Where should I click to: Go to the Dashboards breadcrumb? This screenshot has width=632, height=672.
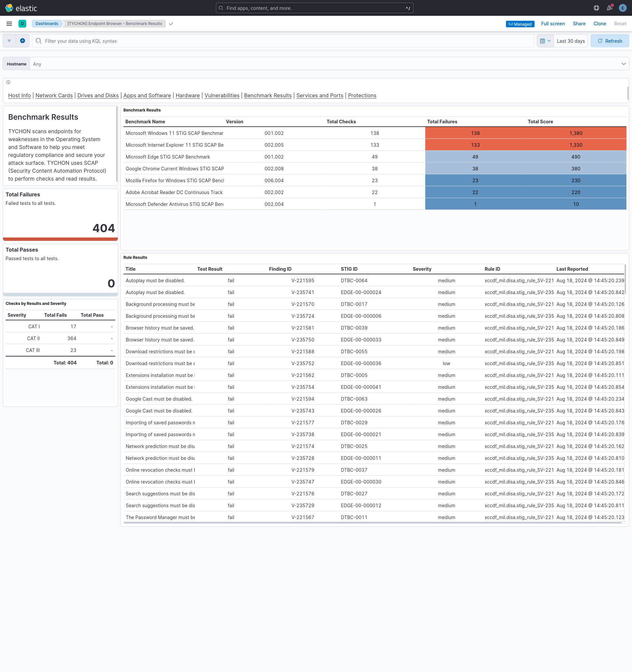pyautogui.click(x=47, y=24)
